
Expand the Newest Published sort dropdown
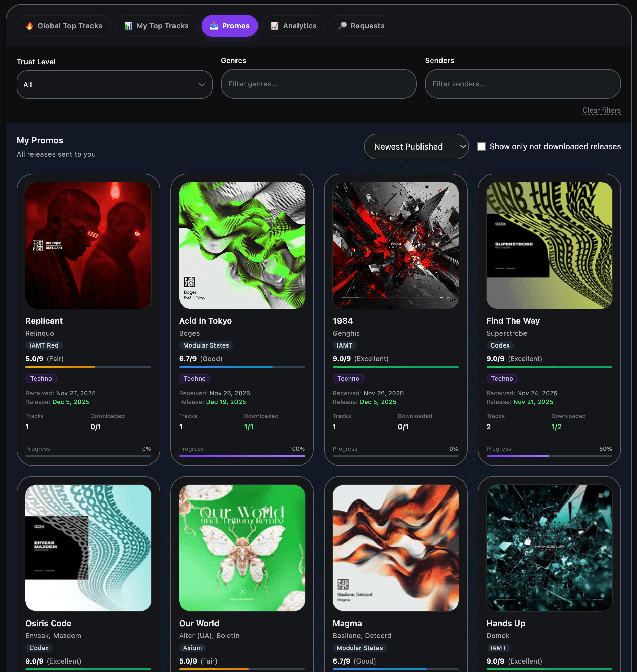[416, 147]
